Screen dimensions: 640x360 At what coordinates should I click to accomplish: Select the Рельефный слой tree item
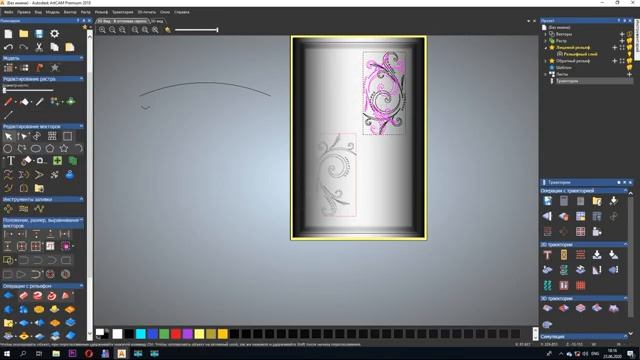pyautogui.click(x=580, y=54)
